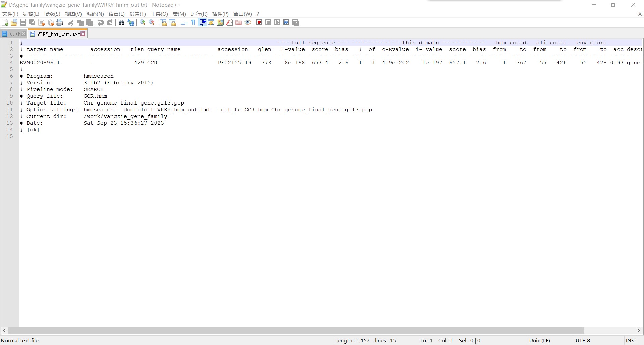
Task: Click Unix (LF) in status bar
Action: tap(539, 340)
